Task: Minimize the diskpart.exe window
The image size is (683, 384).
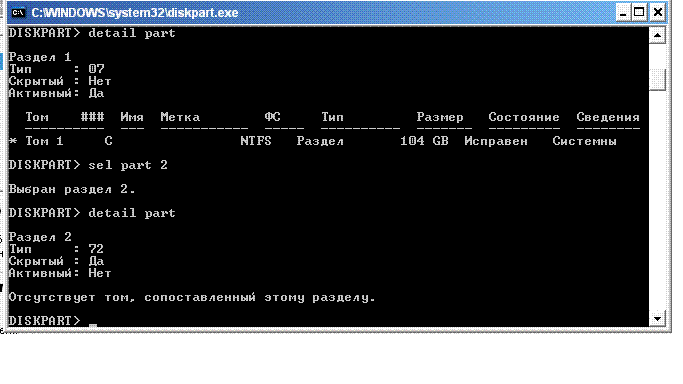Action: click(623, 13)
